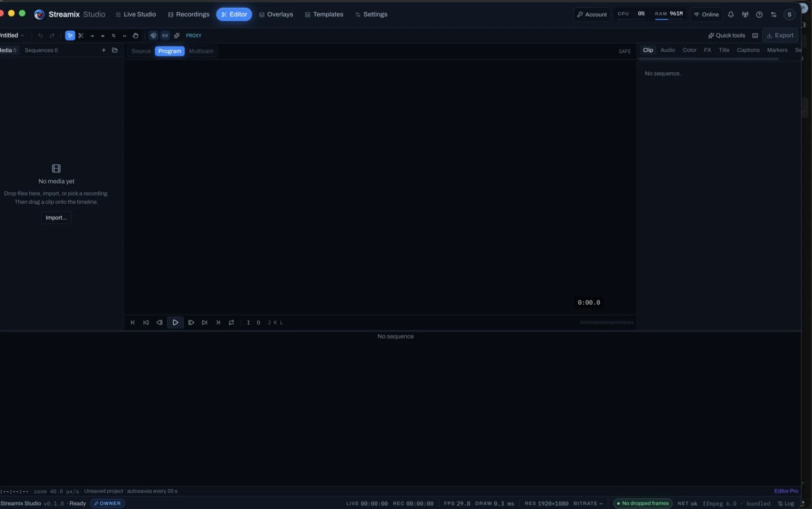Select the scissors razor tool
The image size is (812, 509).
tap(81, 36)
